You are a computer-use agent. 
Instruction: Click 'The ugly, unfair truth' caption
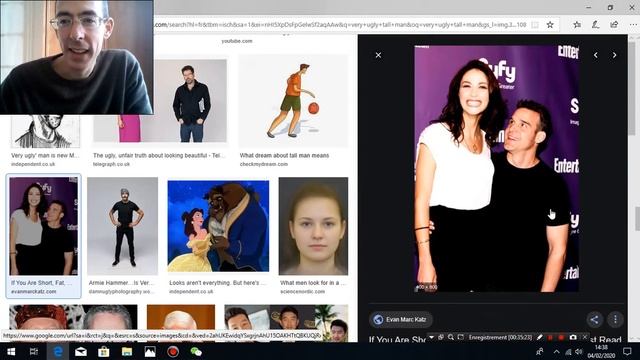[159, 156]
